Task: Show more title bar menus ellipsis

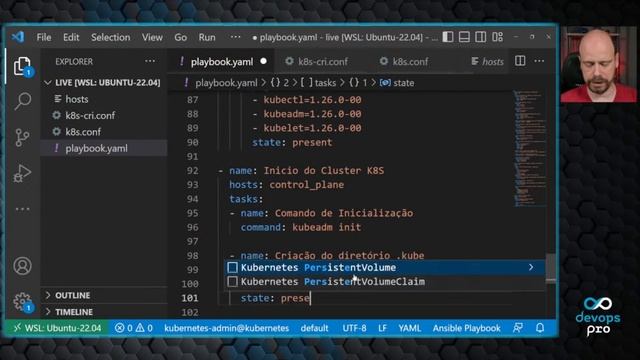Action: 235,37
